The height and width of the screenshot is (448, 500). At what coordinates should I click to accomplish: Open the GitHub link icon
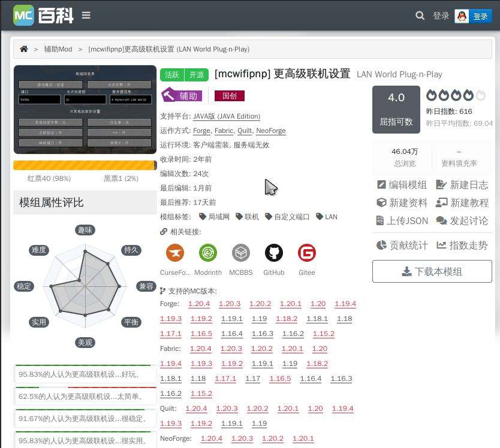(274, 253)
